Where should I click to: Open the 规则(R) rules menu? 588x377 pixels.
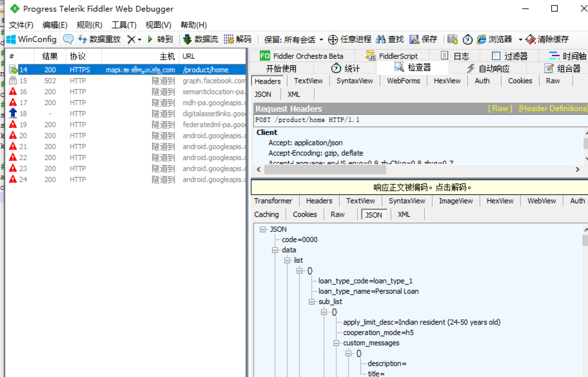pos(89,25)
